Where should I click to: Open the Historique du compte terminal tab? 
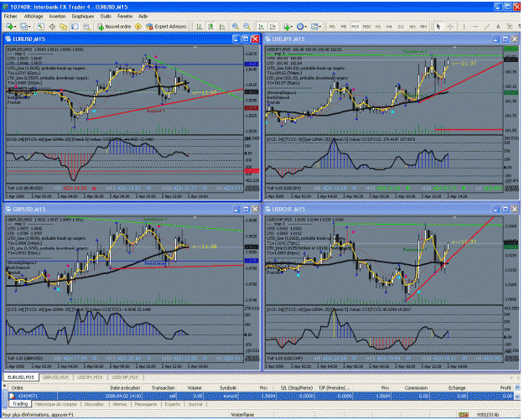[56, 404]
